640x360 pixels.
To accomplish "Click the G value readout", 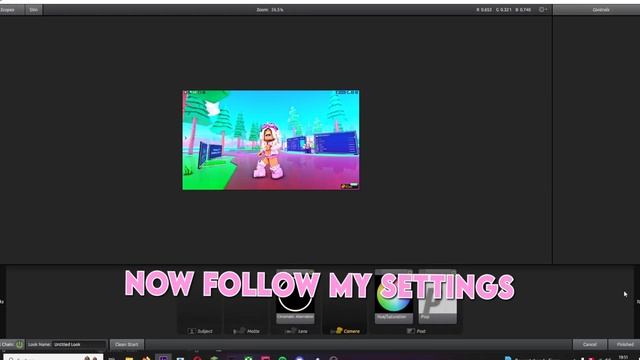I will pyautogui.click(x=504, y=10).
